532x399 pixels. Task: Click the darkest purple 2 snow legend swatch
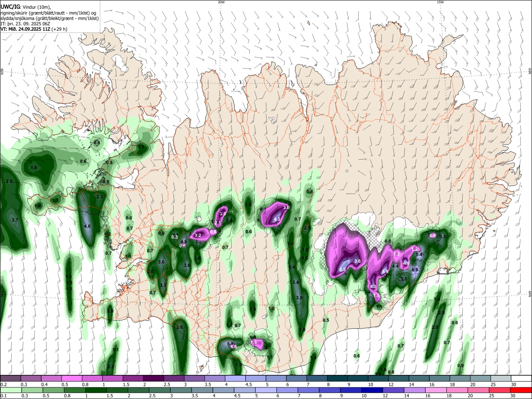pyautogui.click(x=153, y=378)
